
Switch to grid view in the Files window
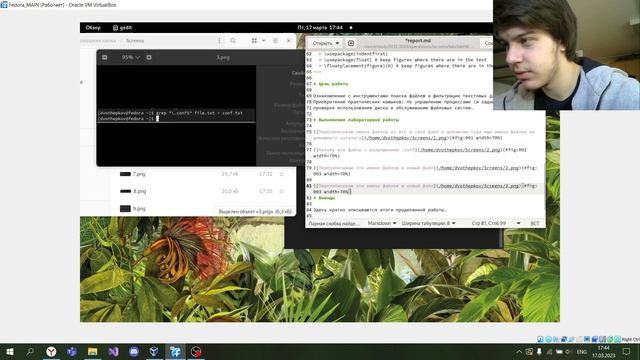click(x=254, y=41)
